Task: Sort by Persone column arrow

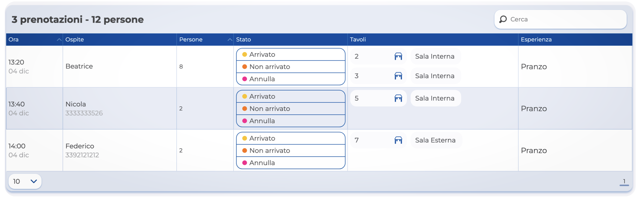Action: pos(230,40)
